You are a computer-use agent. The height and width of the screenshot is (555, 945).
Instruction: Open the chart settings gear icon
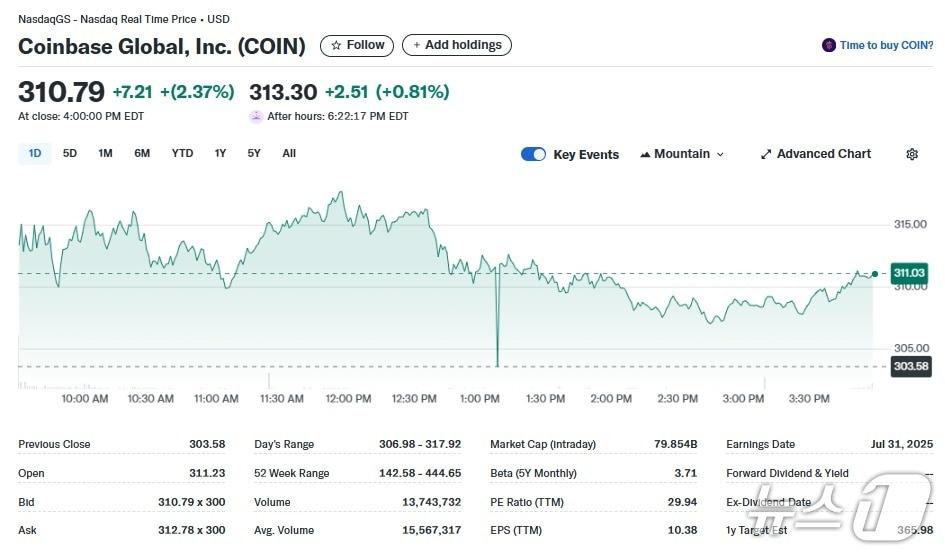click(x=912, y=154)
